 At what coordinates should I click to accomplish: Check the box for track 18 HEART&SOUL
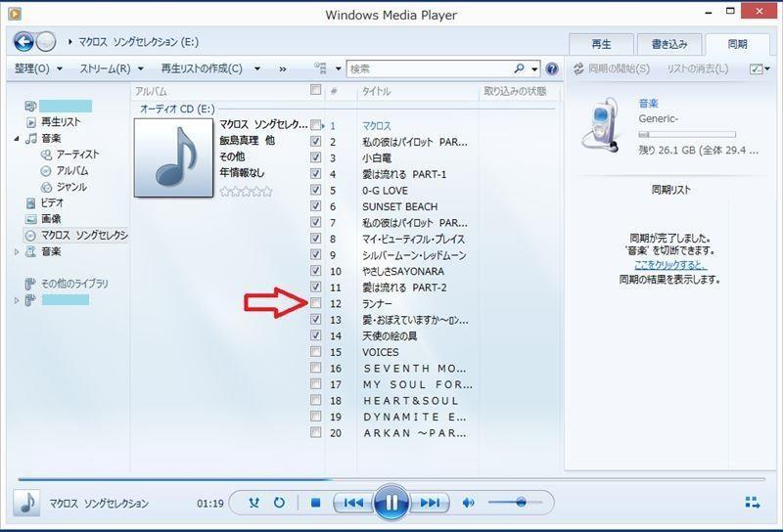[x=315, y=400]
